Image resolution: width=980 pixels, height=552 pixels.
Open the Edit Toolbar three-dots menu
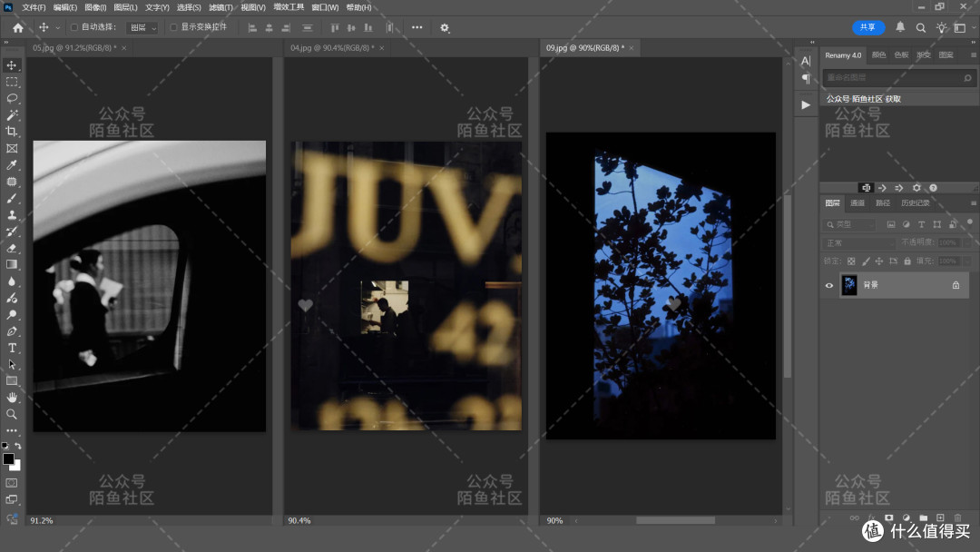pyautogui.click(x=12, y=430)
